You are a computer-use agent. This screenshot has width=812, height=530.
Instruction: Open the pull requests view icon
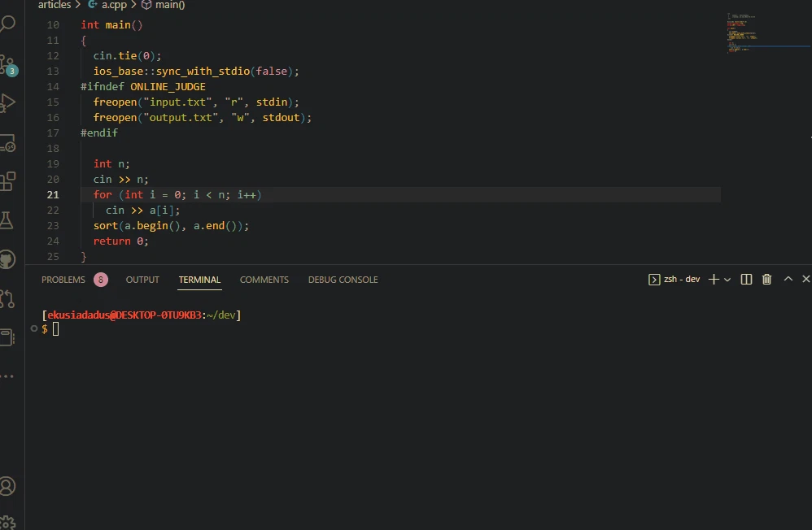tap(7, 298)
